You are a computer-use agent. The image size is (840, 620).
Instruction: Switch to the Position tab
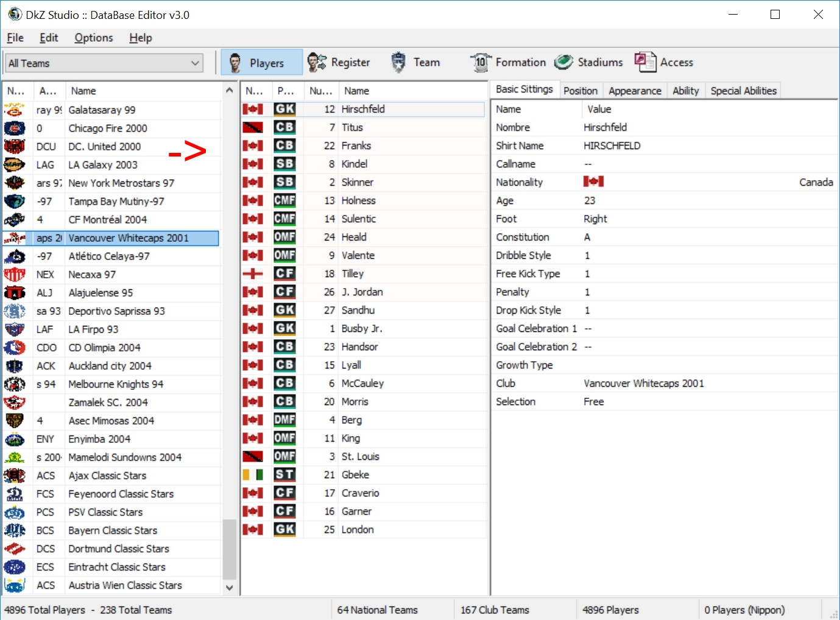pos(581,91)
